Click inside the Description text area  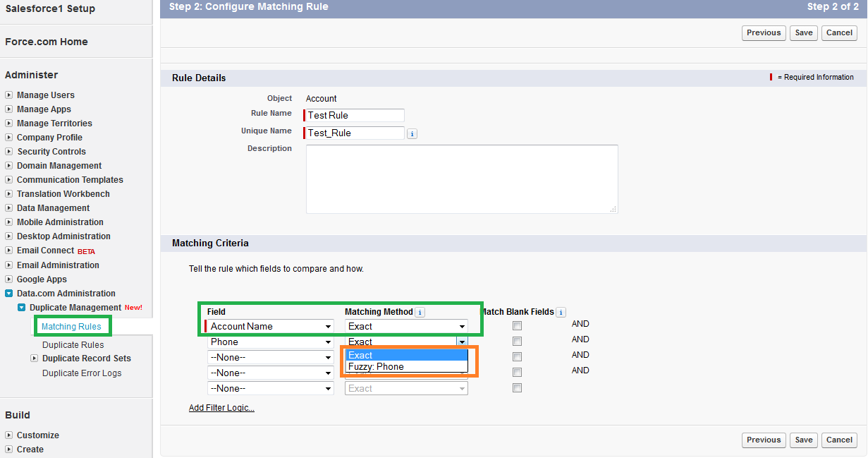coord(462,179)
